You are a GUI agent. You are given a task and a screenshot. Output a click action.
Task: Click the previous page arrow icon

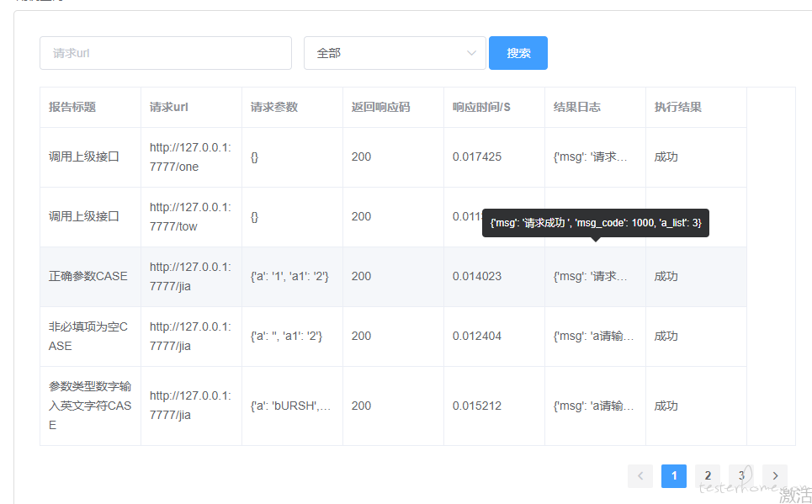pyautogui.click(x=640, y=476)
